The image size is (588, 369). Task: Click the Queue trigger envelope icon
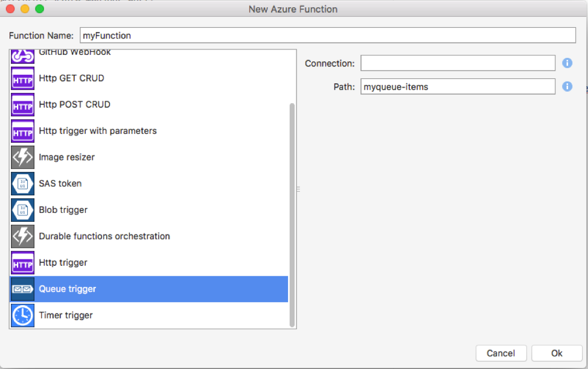[23, 289]
